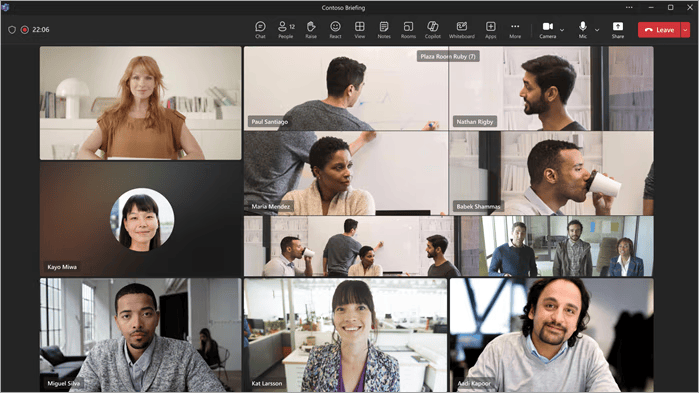Screen dimensions: 699x393
Task: Select Kat Larsson's video tile
Action: pyautogui.click(x=345, y=335)
